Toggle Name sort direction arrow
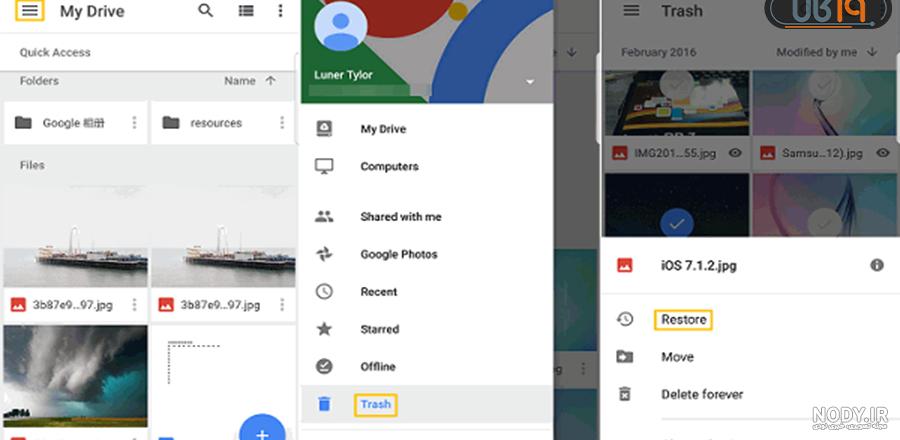The image size is (900, 440). coord(270,81)
